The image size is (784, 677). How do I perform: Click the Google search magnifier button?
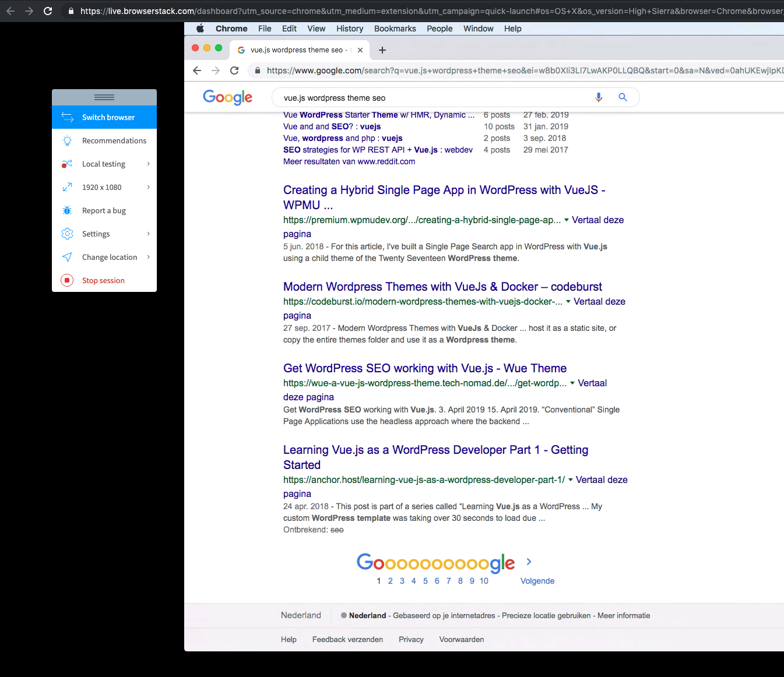pos(623,97)
